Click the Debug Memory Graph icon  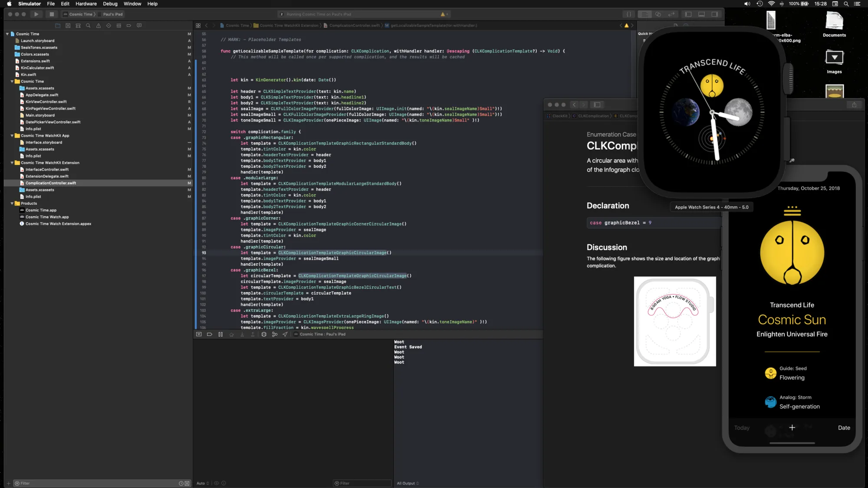[x=275, y=334]
